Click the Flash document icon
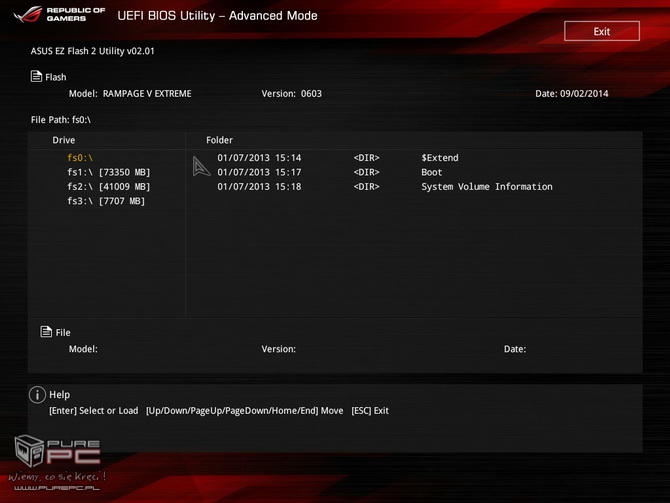670x503 pixels. [36, 76]
